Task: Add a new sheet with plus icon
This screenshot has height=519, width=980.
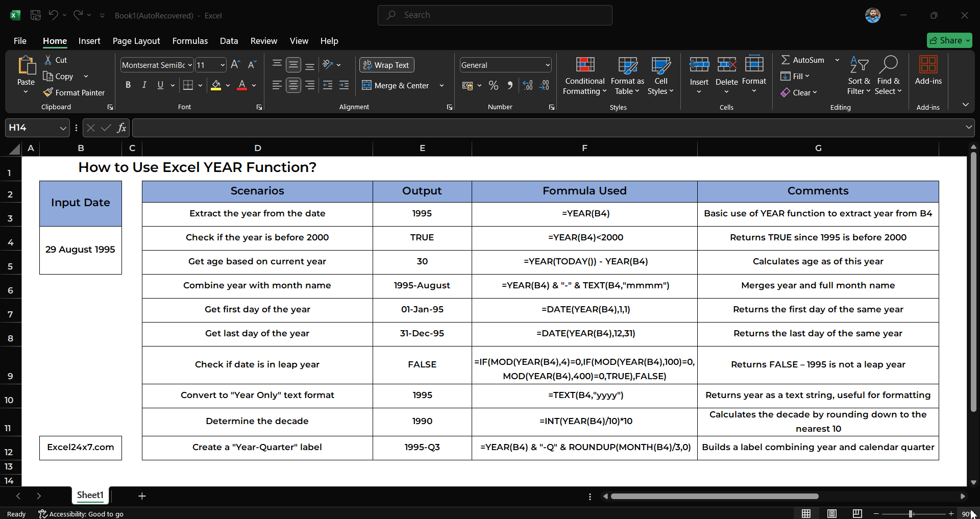Action: tap(142, 496)
